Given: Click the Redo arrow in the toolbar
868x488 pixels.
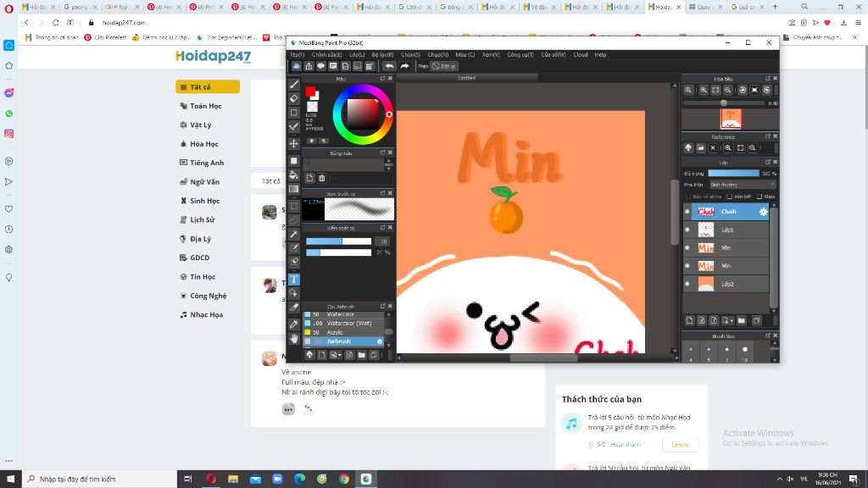Looking at the screenshot, I should pyautogui.click(x=405, y=66).
